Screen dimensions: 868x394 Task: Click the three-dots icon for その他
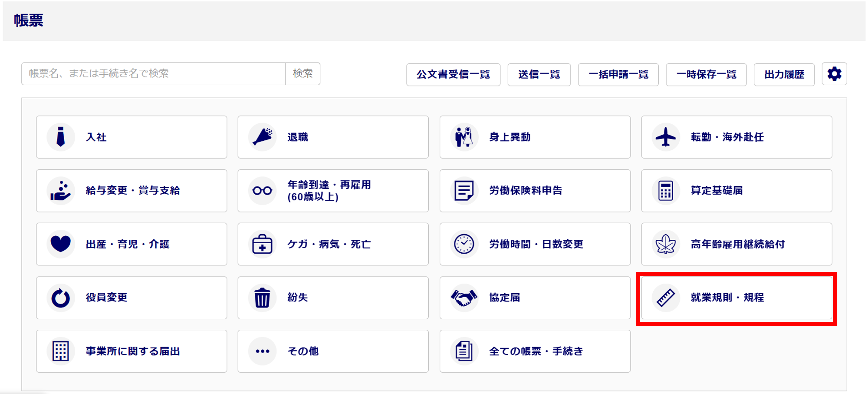[263, 351]
